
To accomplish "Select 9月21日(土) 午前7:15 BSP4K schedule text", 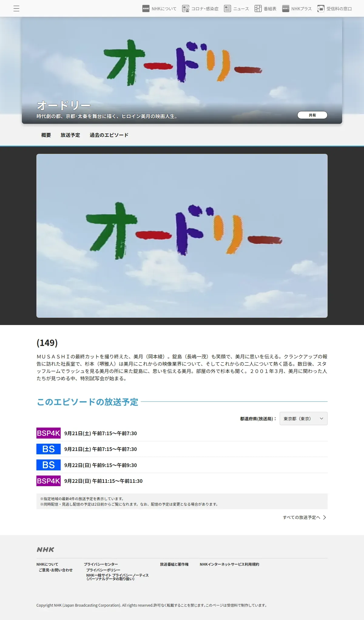I will [100, 433].
